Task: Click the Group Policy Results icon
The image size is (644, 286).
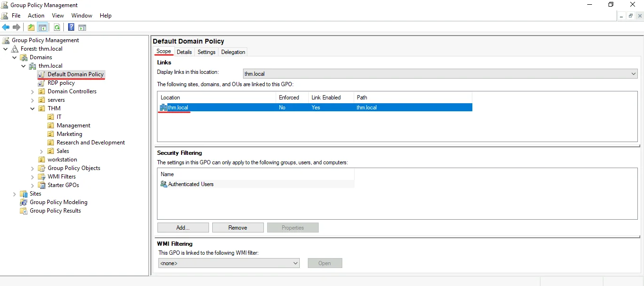Action: [24, 211]
